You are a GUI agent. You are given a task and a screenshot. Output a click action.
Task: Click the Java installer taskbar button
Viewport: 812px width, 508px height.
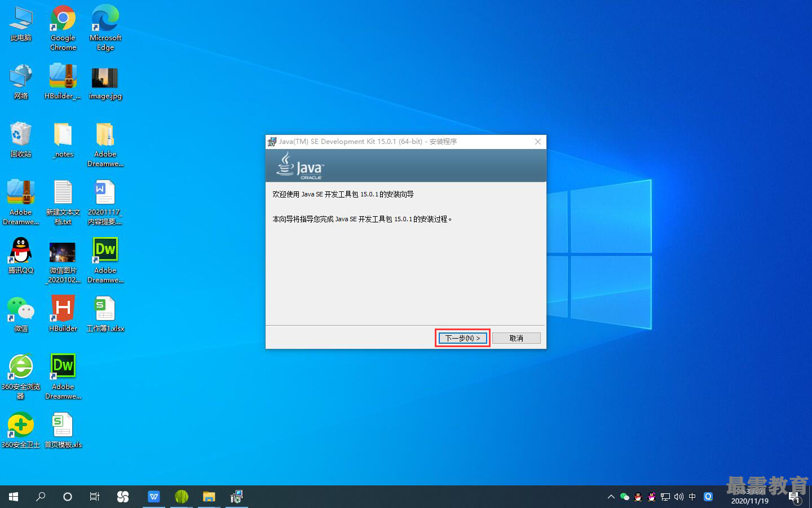236,497
